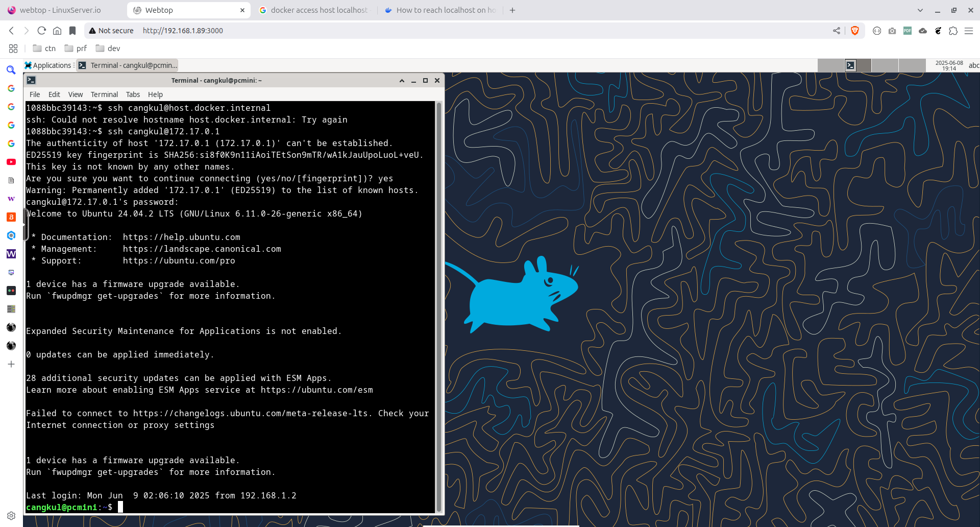Open the search icon in the browser sidebar
Screen dimensions: 980x527
tap(11, 70)
